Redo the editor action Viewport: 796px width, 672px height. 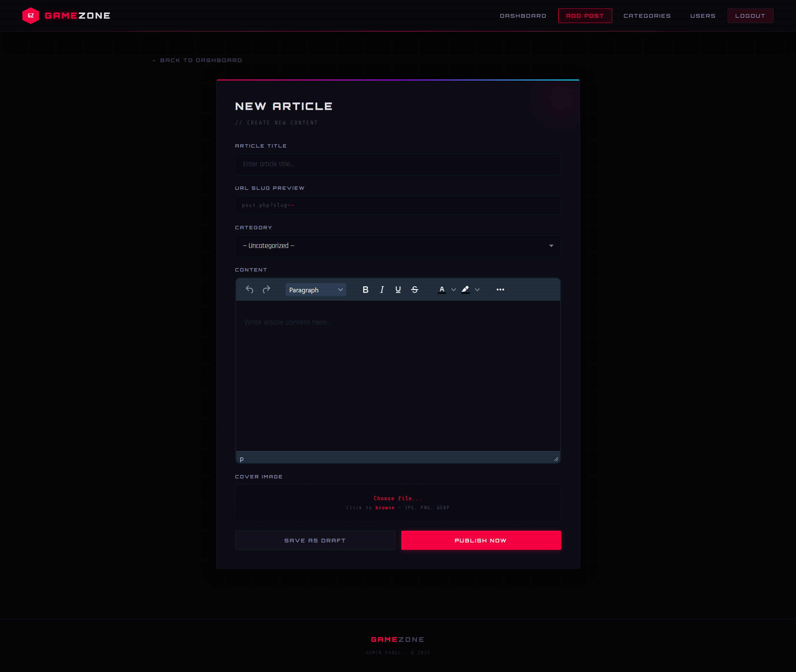tap(266, 290)
